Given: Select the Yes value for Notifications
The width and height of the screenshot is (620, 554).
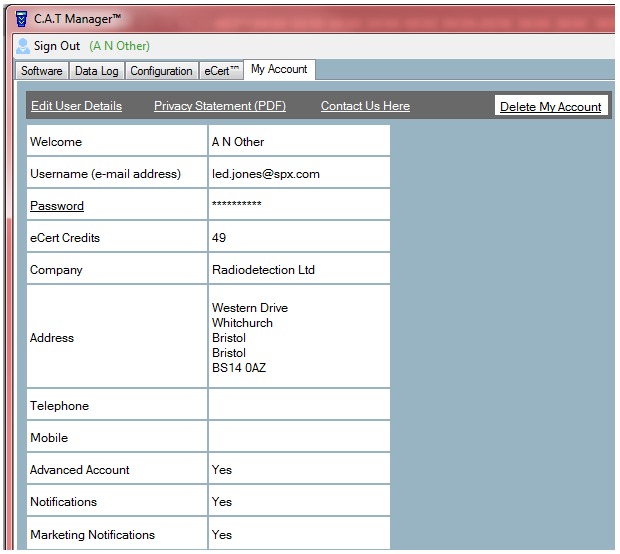Looking at the screenshot, I should (221, 502).
